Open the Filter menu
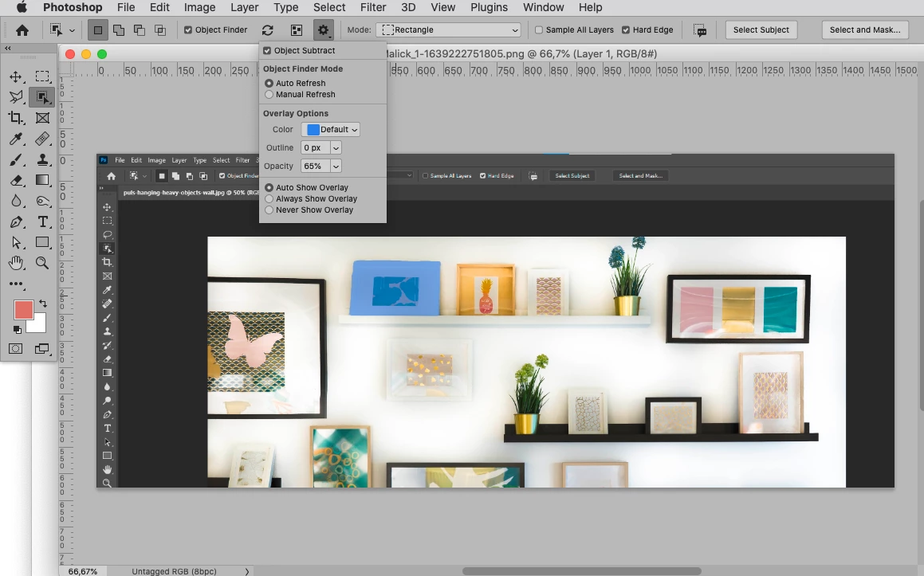 pos(373,8)
